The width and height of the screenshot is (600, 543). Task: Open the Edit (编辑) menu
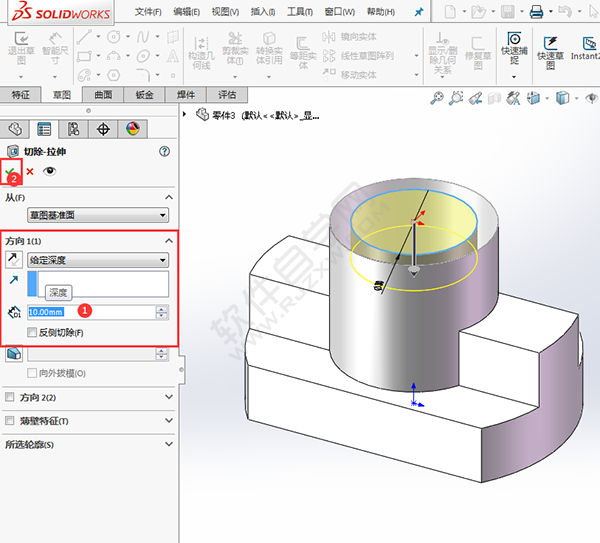(x=186, y=12)
